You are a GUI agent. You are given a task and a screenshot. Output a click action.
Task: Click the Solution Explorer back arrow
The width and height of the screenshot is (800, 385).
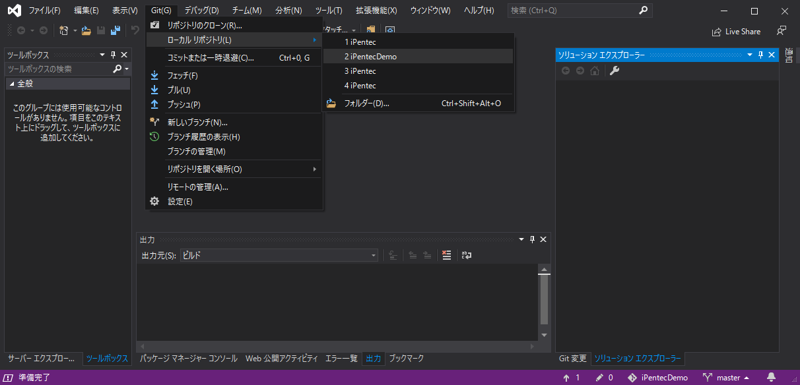566,71
